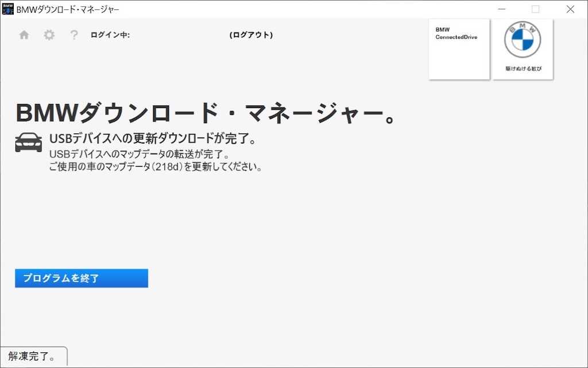This screenshot has width=588, height=368.
Task: Select the BMW ConnectedDrive logo tile
Action: (458, 49)
